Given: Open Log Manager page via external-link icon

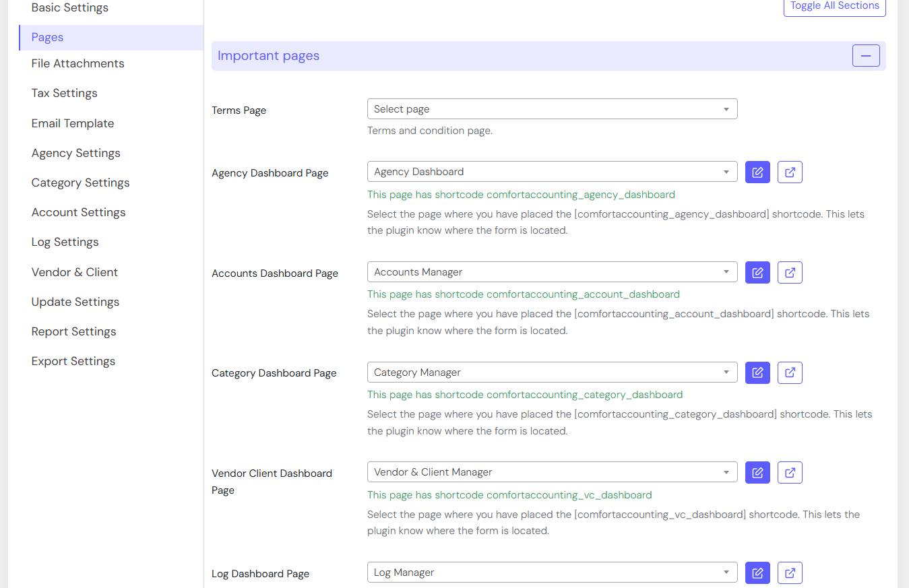Looking at the screenshot, I should tap(790, 573).
